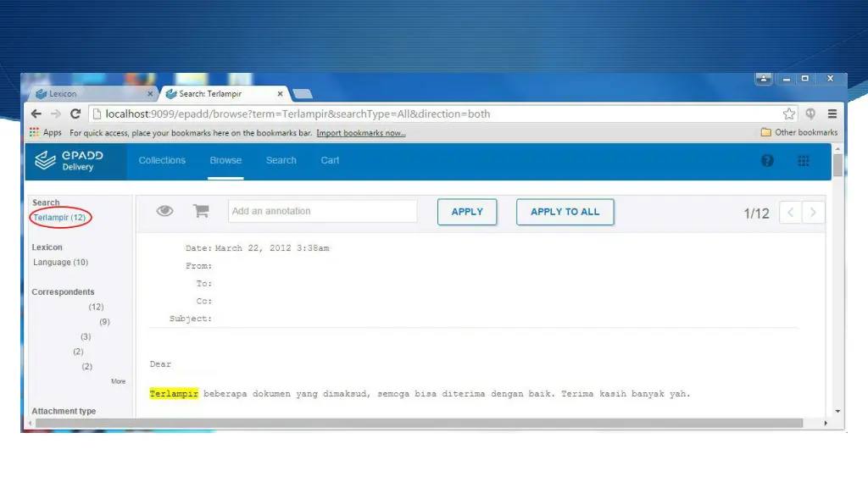This screenshot has height=488, width=868.
Task: Go to previous message arrow
Action: (790, 213)
